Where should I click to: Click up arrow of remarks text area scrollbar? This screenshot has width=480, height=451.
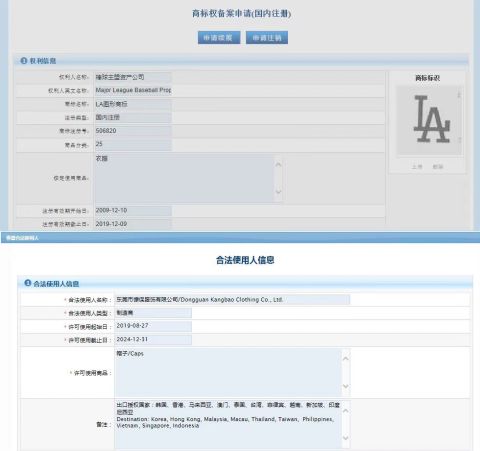[x=346, y=411]
